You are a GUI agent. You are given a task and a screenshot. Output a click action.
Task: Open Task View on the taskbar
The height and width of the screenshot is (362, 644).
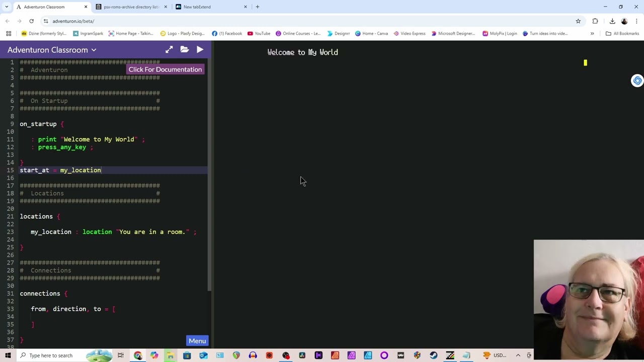121,355
